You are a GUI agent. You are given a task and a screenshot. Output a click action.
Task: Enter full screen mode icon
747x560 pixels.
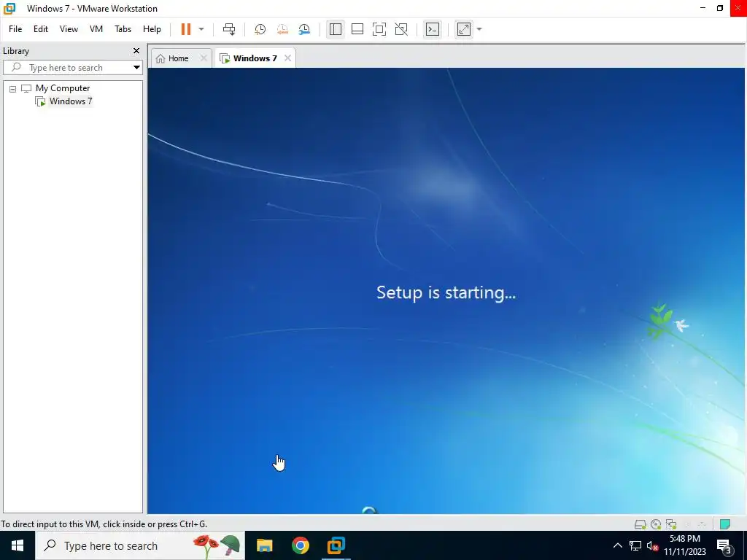click(x=379, y=29)
